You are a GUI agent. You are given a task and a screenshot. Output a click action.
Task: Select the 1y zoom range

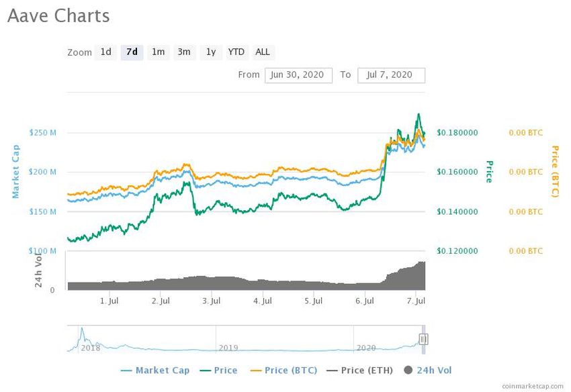pos(210,52)
